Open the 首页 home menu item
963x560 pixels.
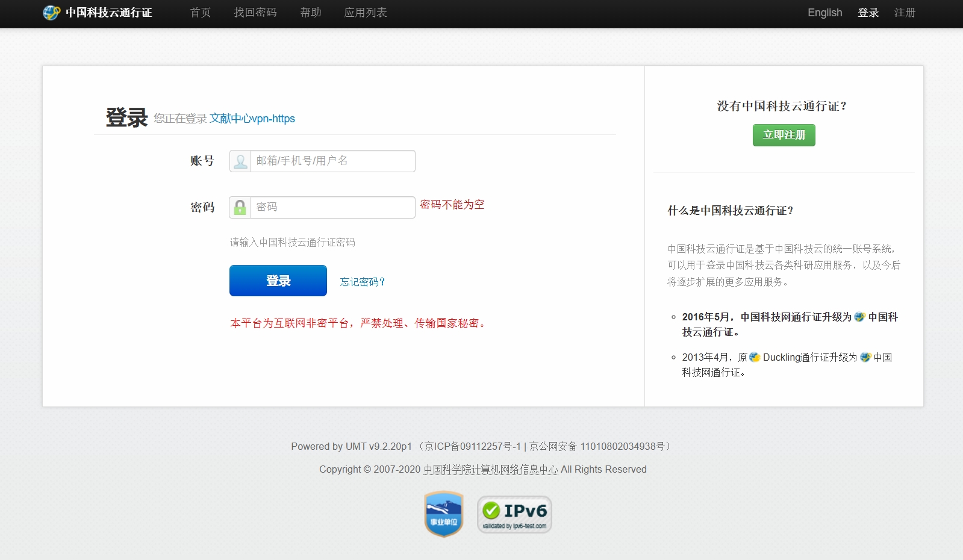pos(201,13)
